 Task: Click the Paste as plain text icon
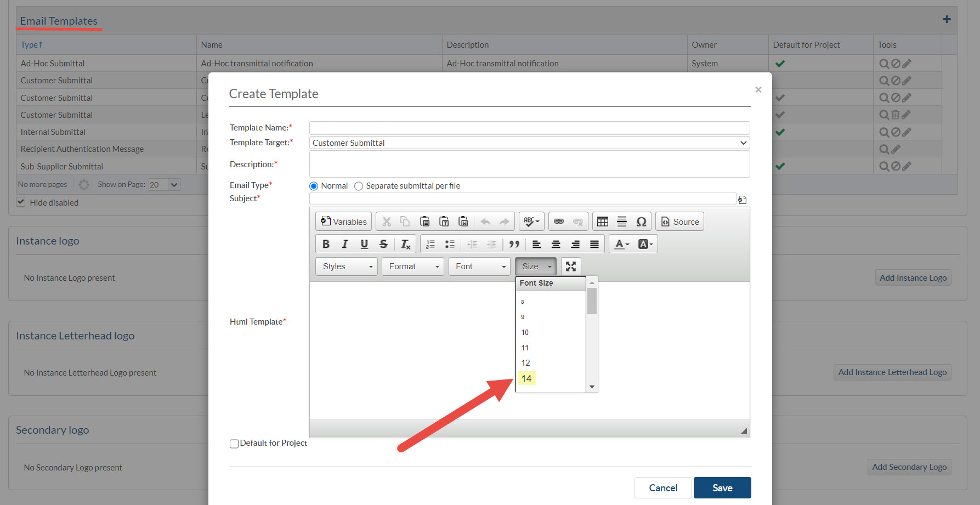pyautogui.click(x=444, y=222)
